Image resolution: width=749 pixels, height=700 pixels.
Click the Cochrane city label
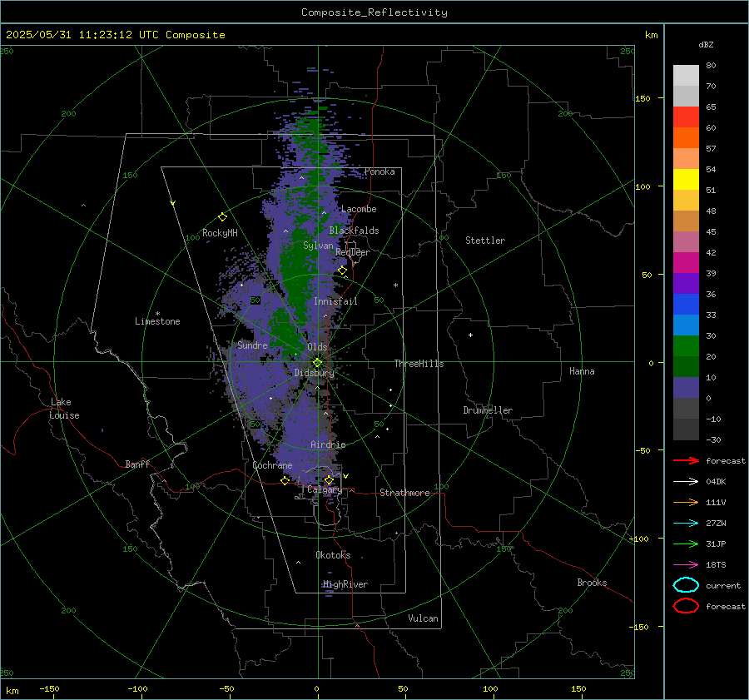272,465
